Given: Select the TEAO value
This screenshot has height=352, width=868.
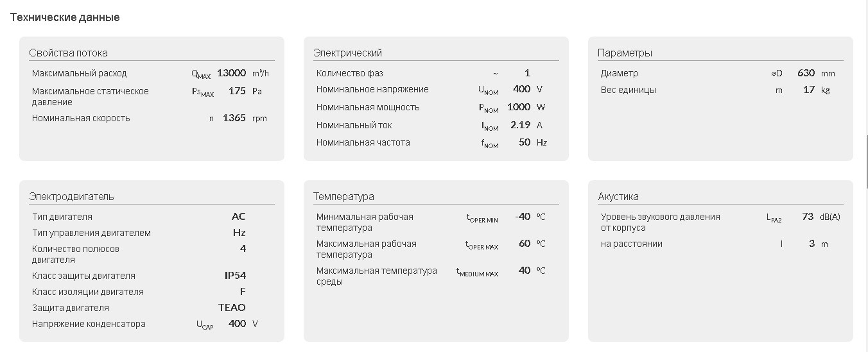Looking at the screenshot, I should pyautogui.click(x=232, y=308).
